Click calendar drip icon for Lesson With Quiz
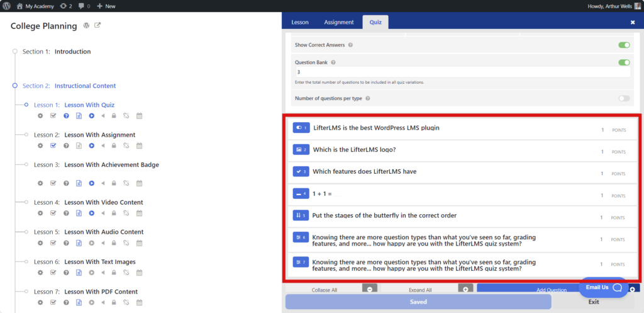The image size is (644, 313). (x=139, y=116)
